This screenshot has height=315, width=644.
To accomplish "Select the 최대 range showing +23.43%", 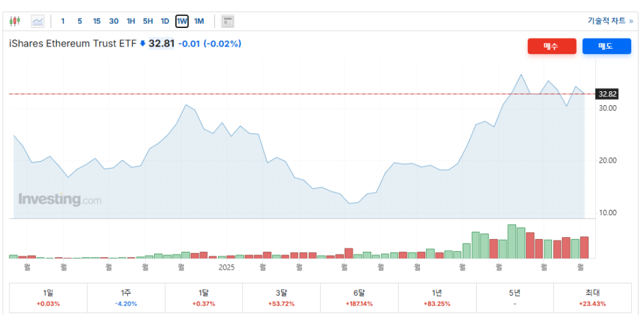I will click(x=593, y=298).
